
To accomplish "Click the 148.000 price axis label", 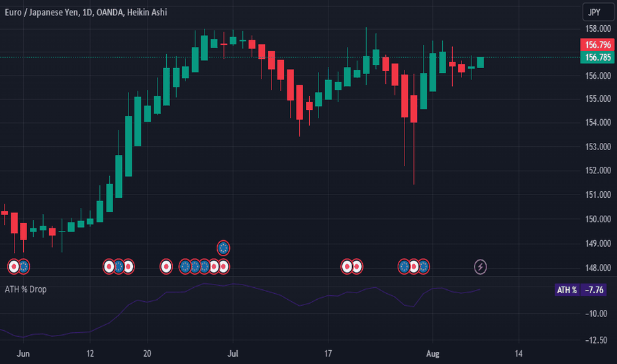I will [598, 268].
